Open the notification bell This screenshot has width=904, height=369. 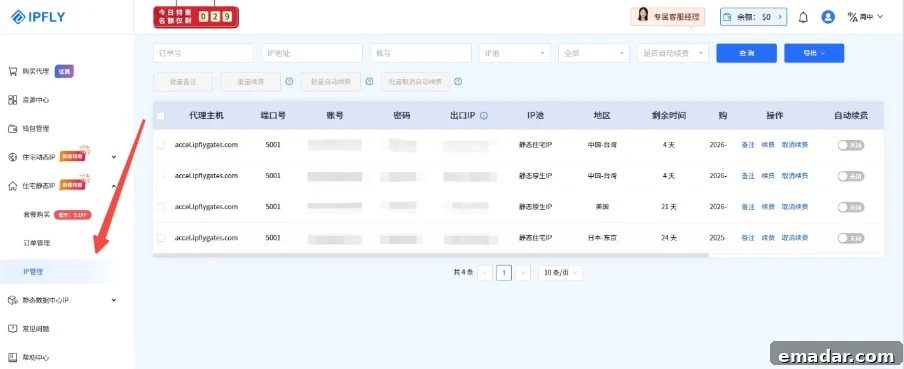click(803, 17)
